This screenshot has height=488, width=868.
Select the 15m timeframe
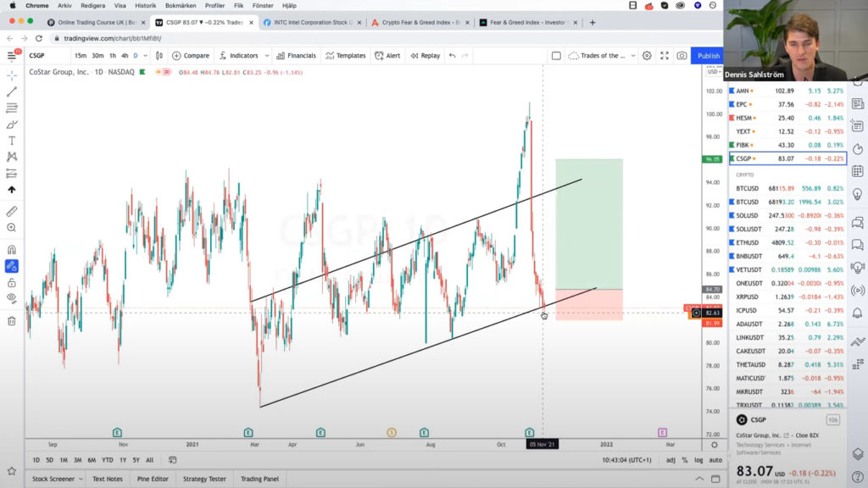[81, 55]
